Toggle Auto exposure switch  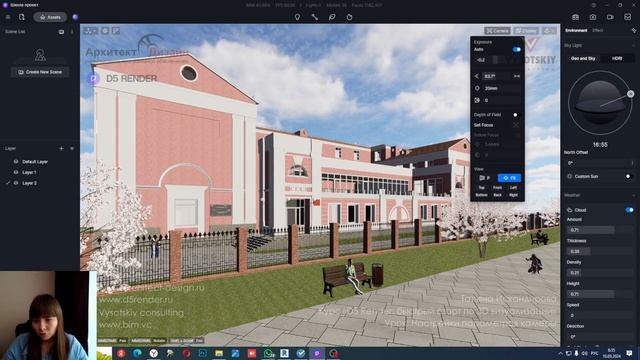click(516, 49)
